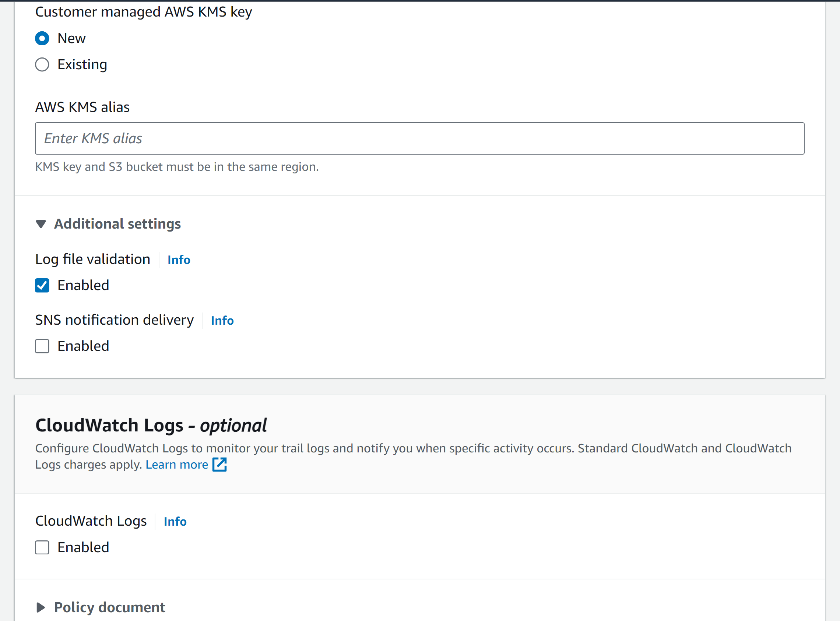
Task: Open Info link for Log file validation
Action: point(179,260)
